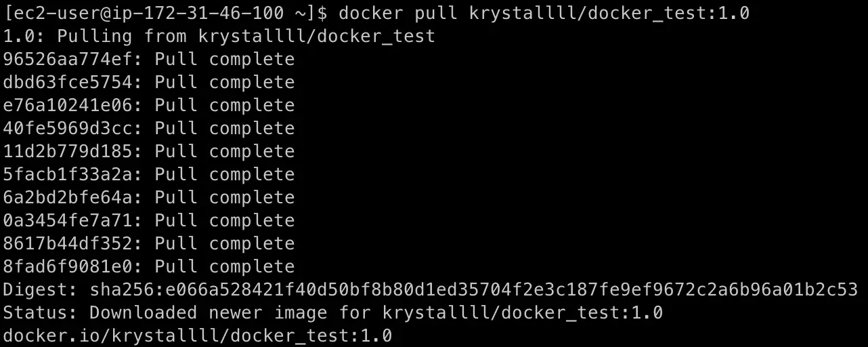Click layer ID 8fad6f9081e0
Screen dimensions: 868x347
click(x=68, y=266)
